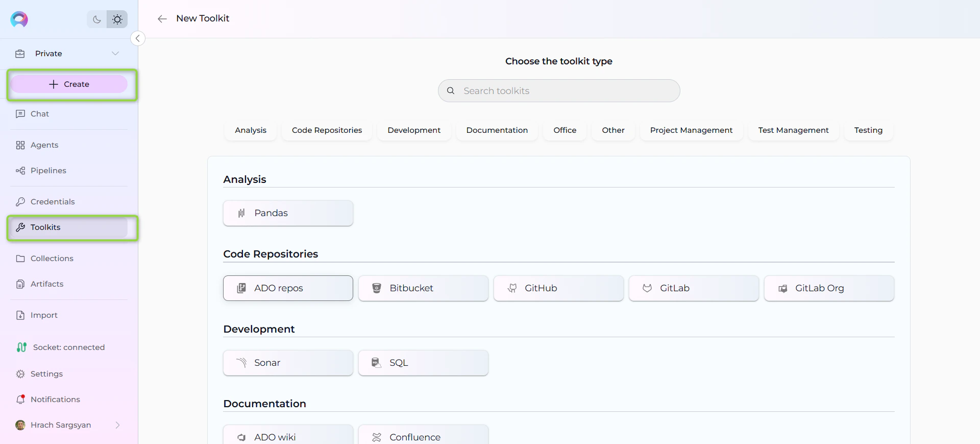Click the Artifacts file icon
Screen dimensions: 980x444
click(x=20, y=284)
